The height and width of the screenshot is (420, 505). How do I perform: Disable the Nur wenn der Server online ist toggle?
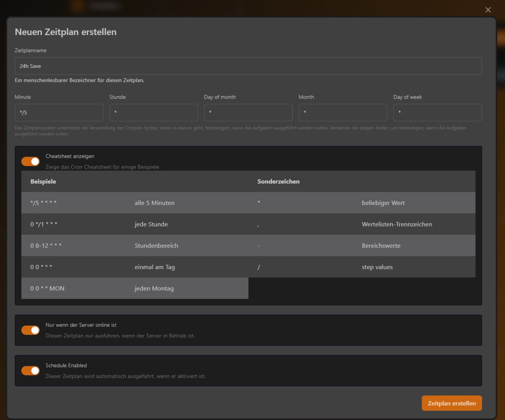pyautogui.click(x=30, y=330)
